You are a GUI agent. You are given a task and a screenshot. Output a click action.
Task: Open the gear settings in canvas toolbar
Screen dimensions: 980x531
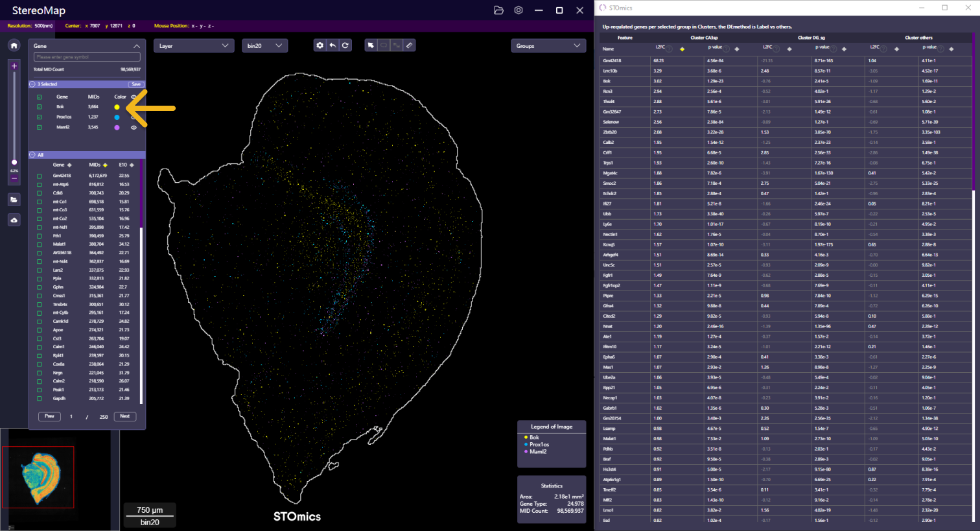coord(320,45)
